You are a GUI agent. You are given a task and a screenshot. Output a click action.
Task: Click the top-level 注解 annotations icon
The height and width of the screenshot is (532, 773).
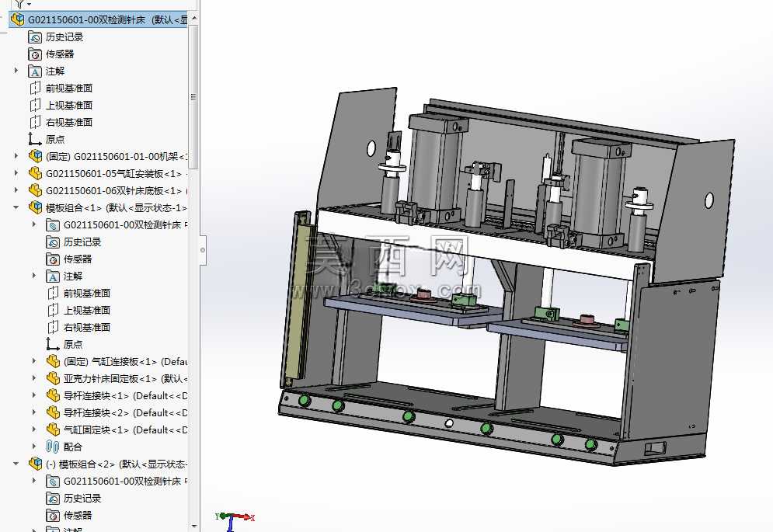35,71
